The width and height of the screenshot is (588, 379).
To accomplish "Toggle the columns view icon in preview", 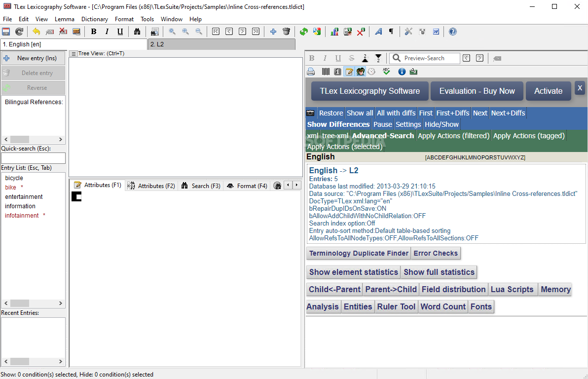I will 326,72.
